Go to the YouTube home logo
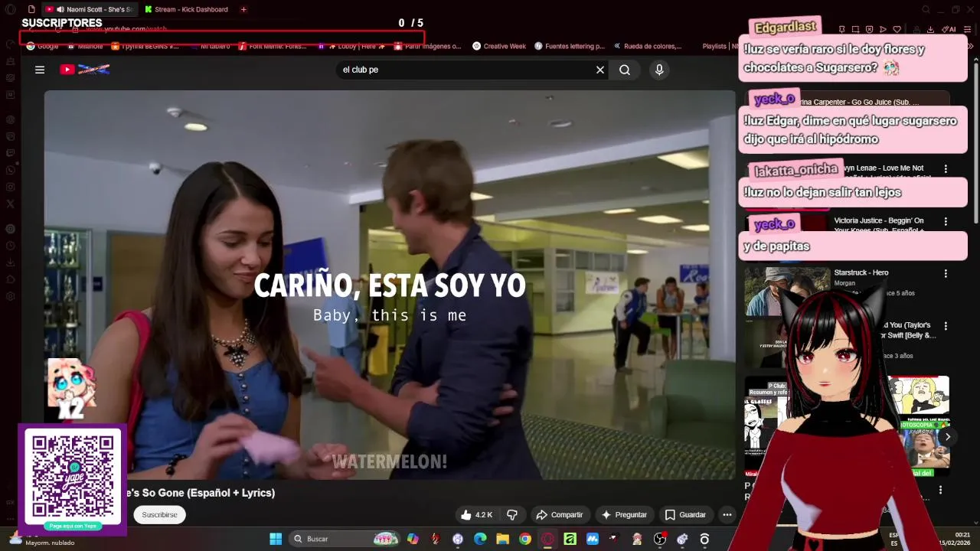Image resolution: width=980 pixels, height=551 pixels. (x=84, y=70)
